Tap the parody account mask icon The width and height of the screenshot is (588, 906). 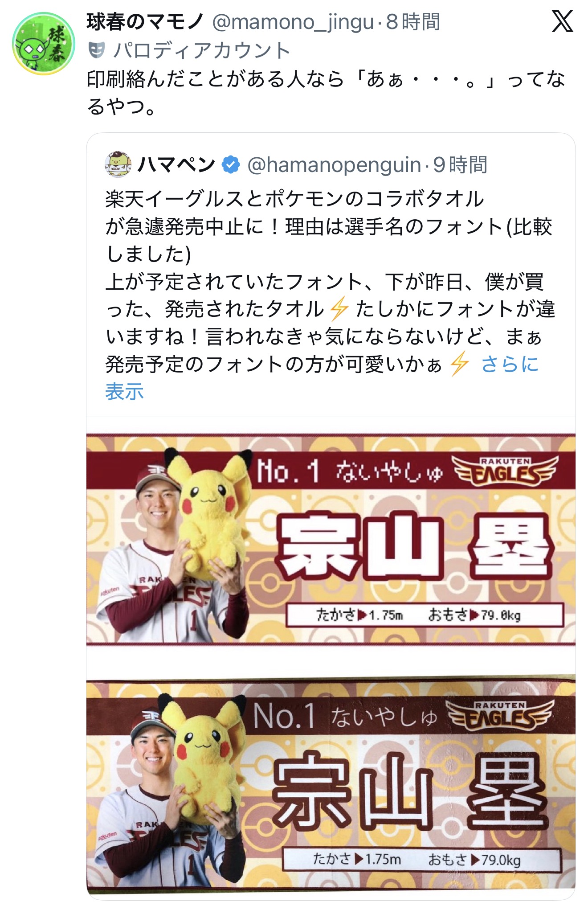[x=97, y=50]
